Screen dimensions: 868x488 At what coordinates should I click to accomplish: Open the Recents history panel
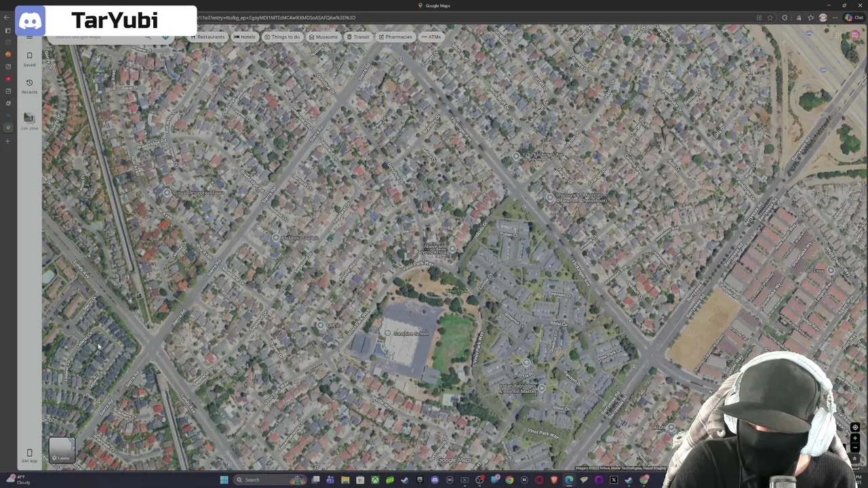[29, 86]
